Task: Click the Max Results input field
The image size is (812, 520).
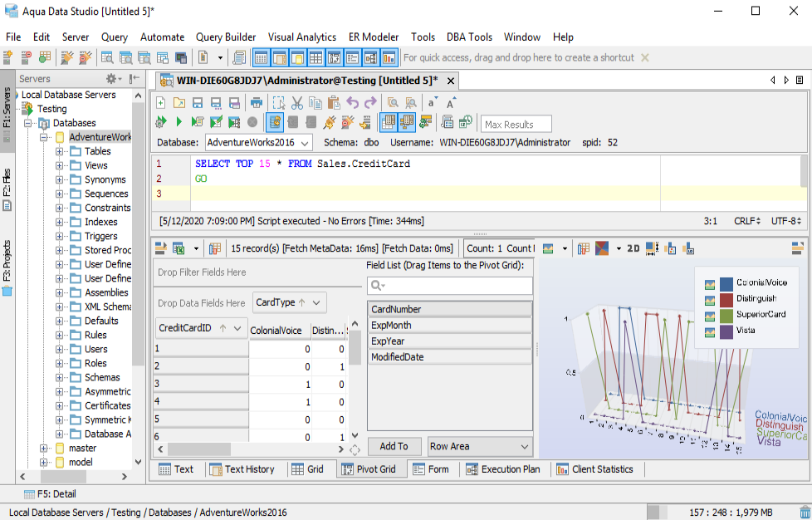Action: pyautogui.click(x=516, y=125)
